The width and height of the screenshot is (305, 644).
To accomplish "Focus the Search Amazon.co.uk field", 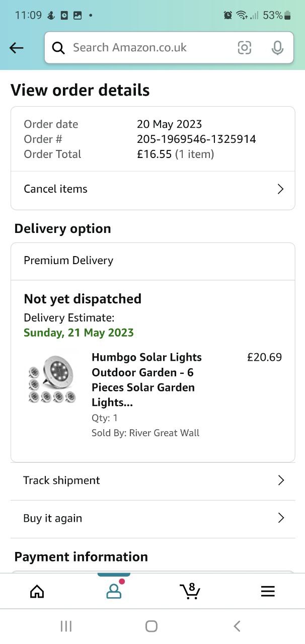I will [x=146, y=48].
